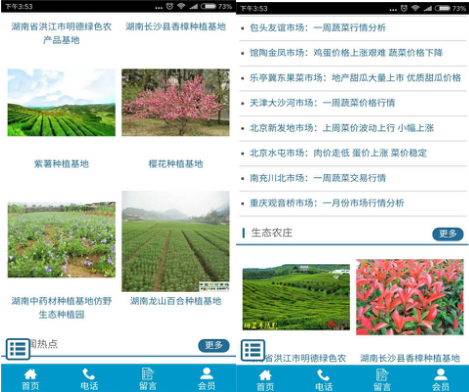Open 重庆观音桥市场 market analysis link
469x392 pixels.
pyautogui.click(x=327, y=203)
